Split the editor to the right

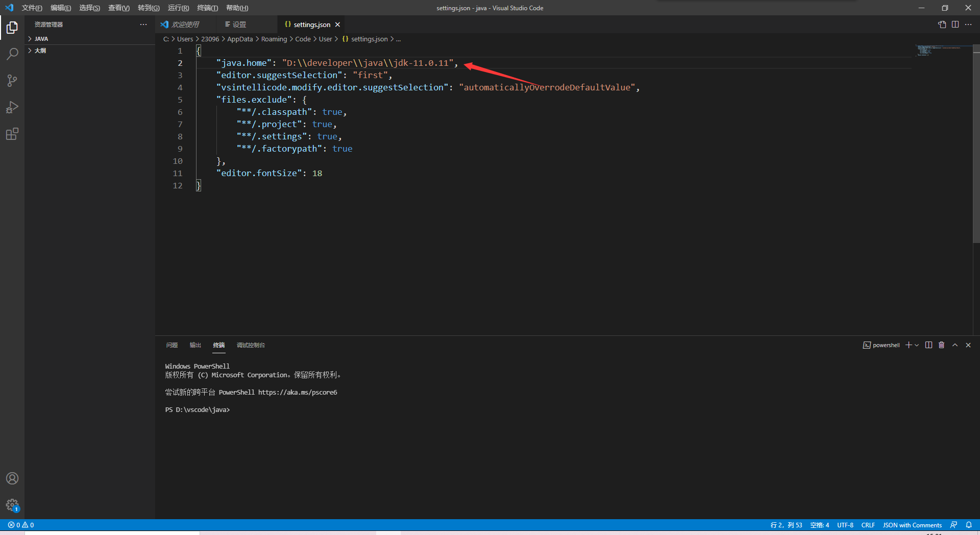[955, 25]
